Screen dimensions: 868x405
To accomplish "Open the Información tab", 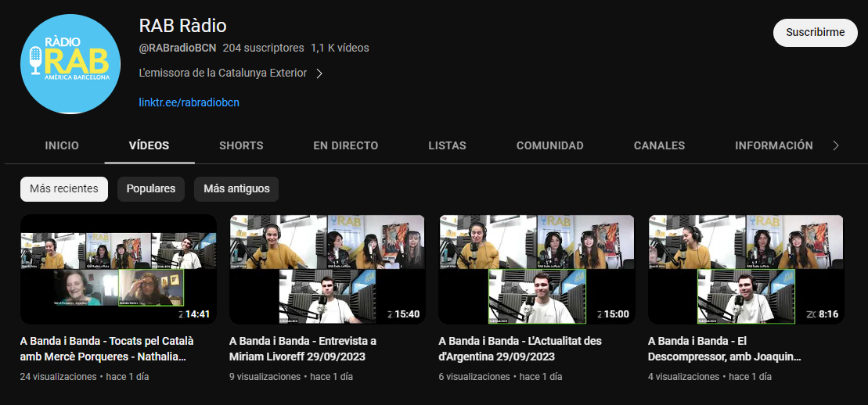I will point(773,145).
